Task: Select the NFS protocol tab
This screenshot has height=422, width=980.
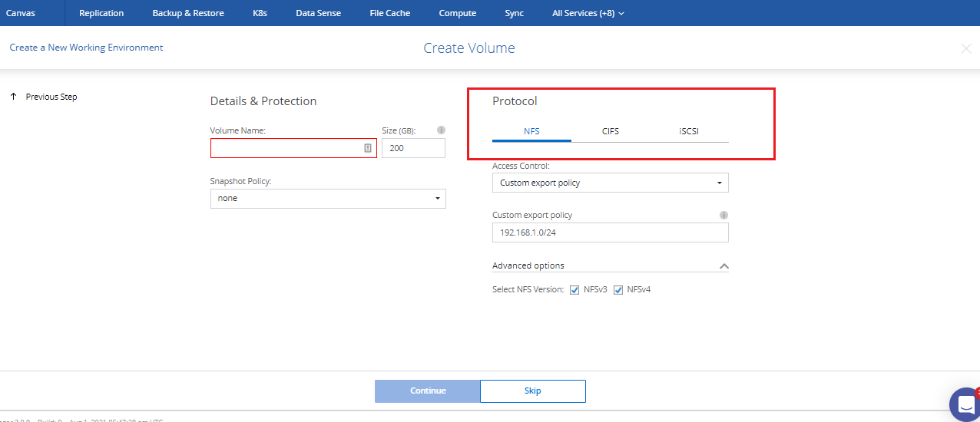Action: point(531,131)
